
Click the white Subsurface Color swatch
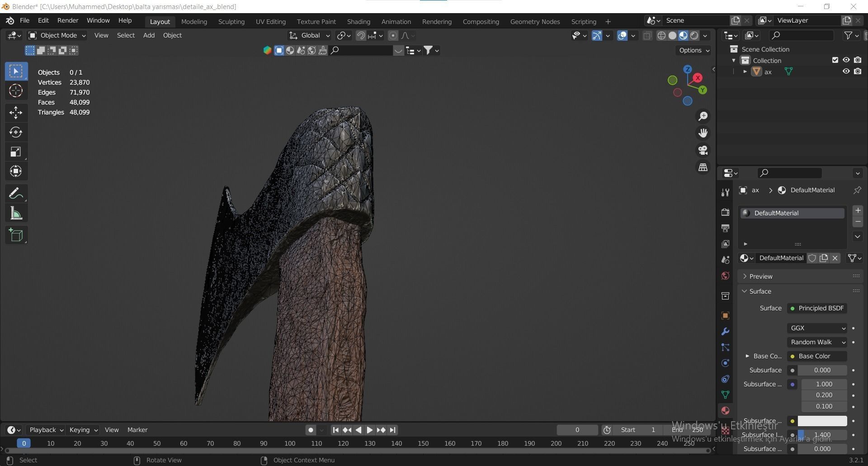[x=822, y=421]
